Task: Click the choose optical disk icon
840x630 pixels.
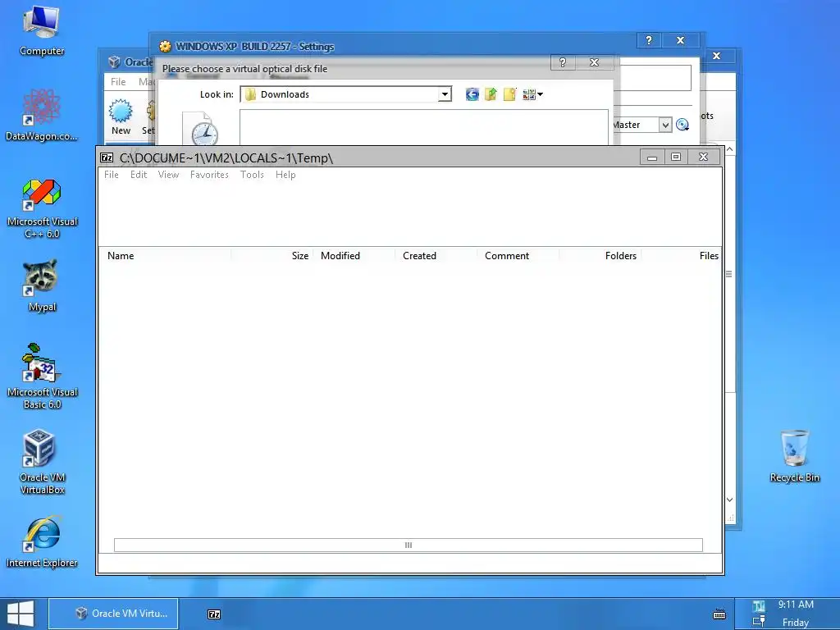Action: click(x=682, y=125)
